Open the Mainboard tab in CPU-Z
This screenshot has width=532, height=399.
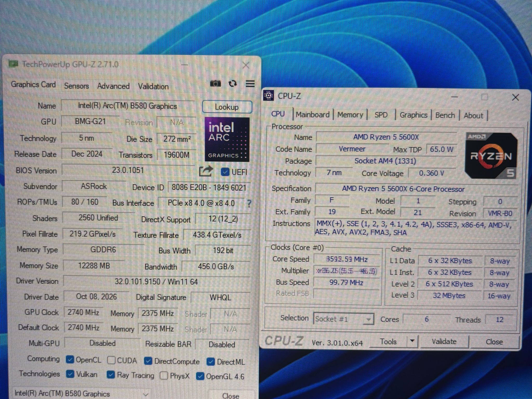click(x=312, y=115)
